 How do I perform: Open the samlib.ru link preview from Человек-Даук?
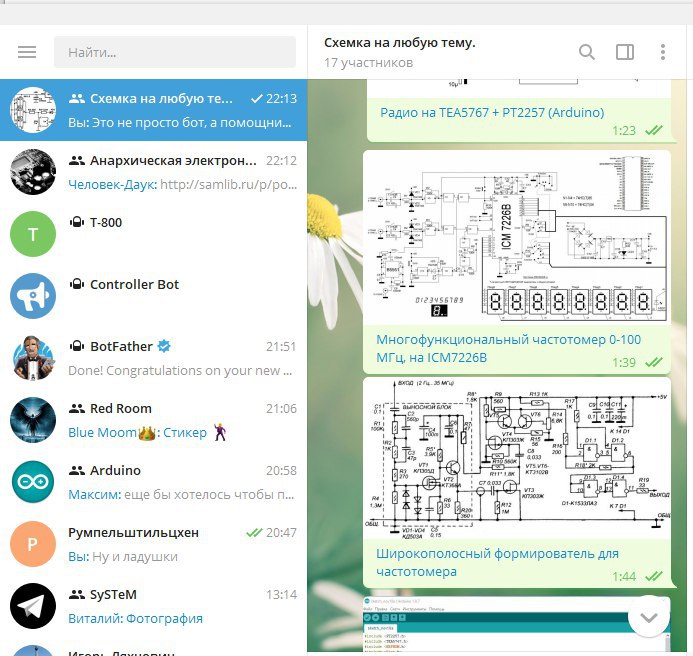click(228, 184)
